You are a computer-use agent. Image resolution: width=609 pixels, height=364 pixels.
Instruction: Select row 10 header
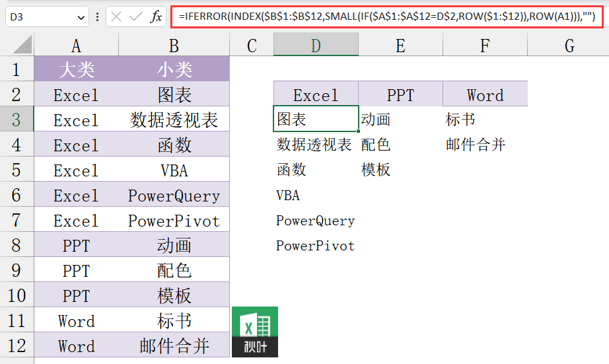click(17, 295)
